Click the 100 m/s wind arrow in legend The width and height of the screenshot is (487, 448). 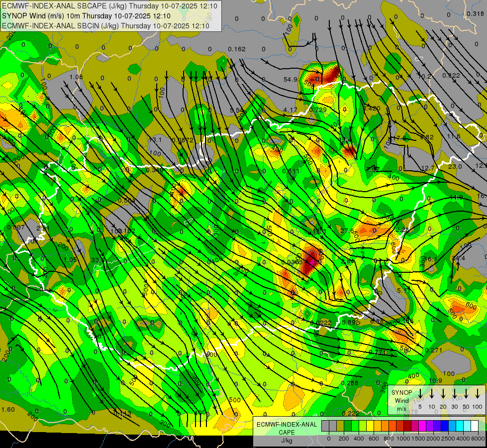(478, 393)
